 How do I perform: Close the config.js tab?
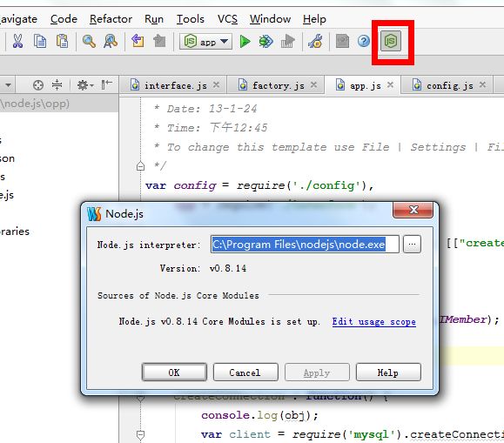[482, 85]
